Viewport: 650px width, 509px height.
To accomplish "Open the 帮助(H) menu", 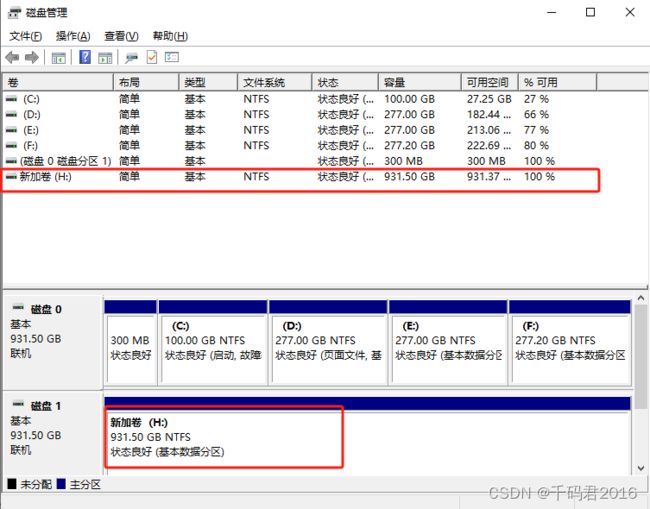I will [x=170, y=36].
